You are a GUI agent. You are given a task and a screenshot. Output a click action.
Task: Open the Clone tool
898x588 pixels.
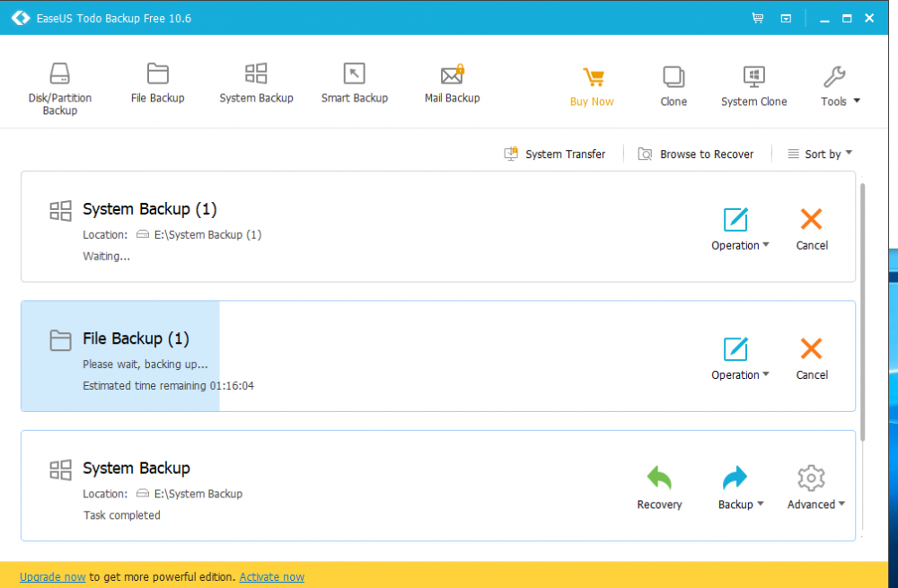673,86
